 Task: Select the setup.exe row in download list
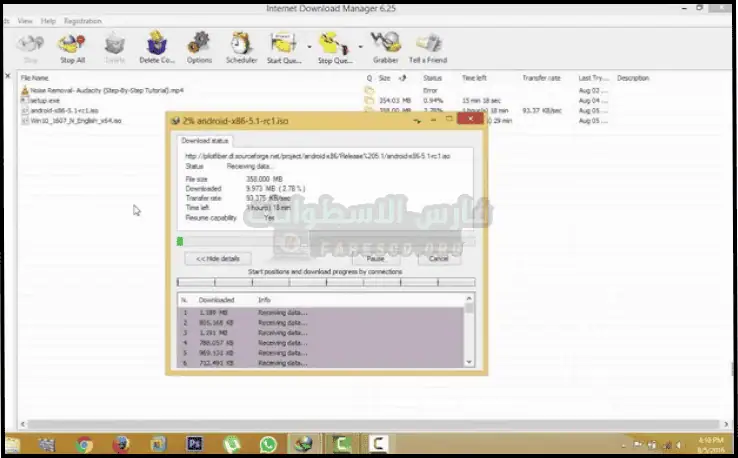click(x=44, y=100)
